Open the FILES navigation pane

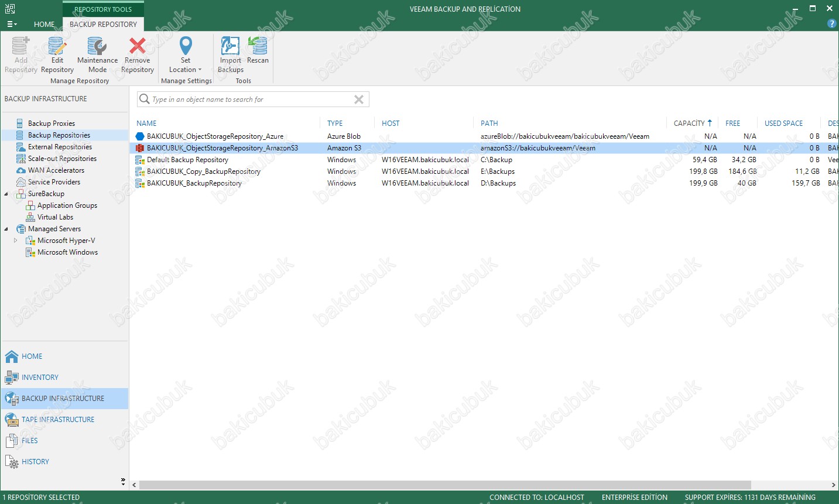coord(64,441)
